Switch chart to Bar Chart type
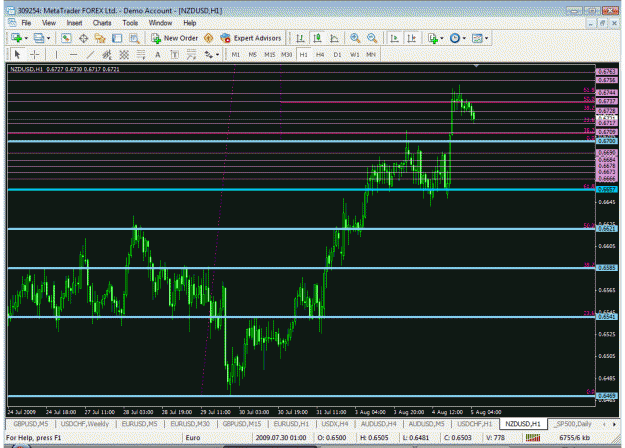The height and width of the screenshot is (448, 625). (300, 38)
